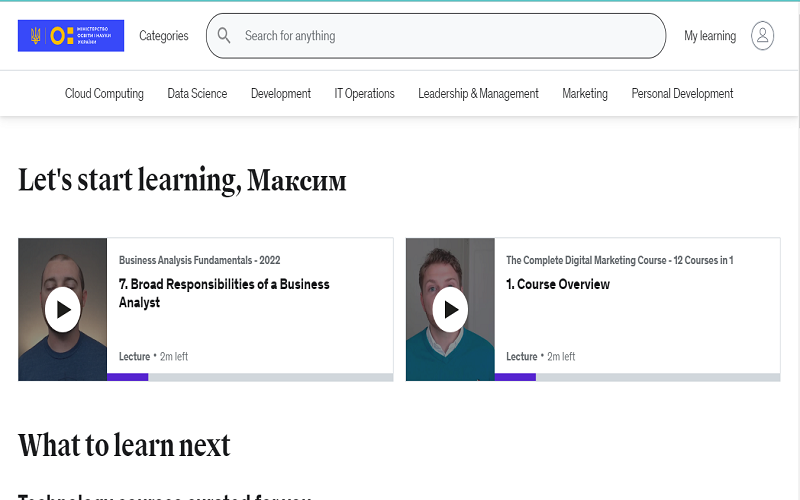This screenshot has height=500, width=800.
Task: Click the Ministry of Education logo
Action: pos(71,36)
